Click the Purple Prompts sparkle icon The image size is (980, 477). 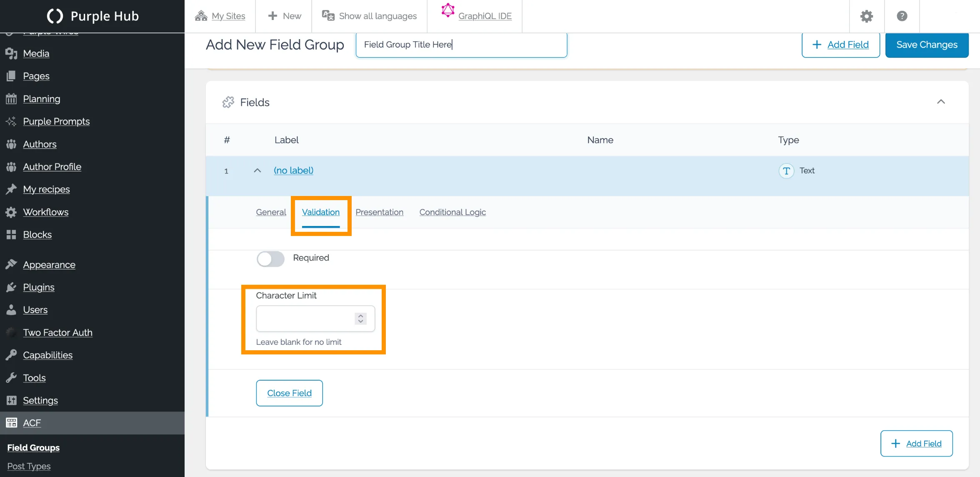click(11, 121)
